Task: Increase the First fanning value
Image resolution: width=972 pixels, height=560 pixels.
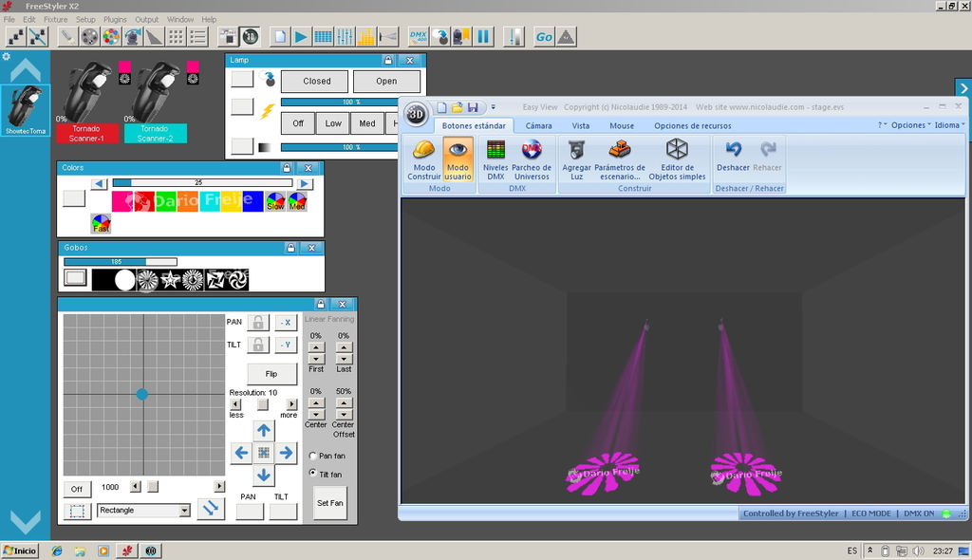Action: (x=316, y=347)
